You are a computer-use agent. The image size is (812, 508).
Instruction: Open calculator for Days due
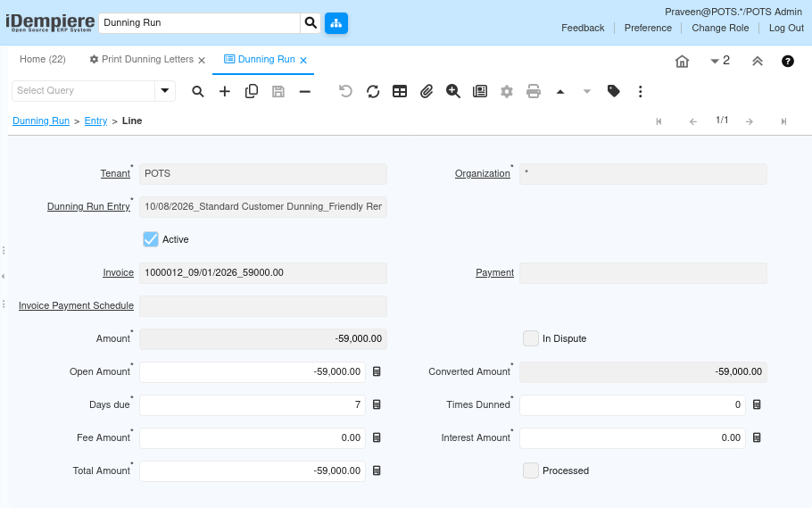pos(377,404)
